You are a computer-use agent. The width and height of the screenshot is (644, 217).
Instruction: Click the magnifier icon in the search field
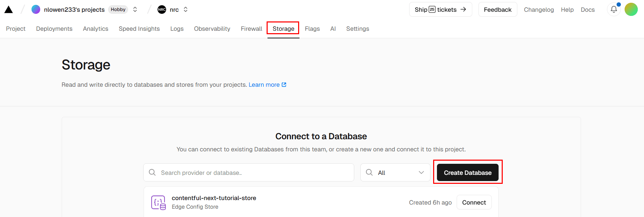(x=152, y=172)
